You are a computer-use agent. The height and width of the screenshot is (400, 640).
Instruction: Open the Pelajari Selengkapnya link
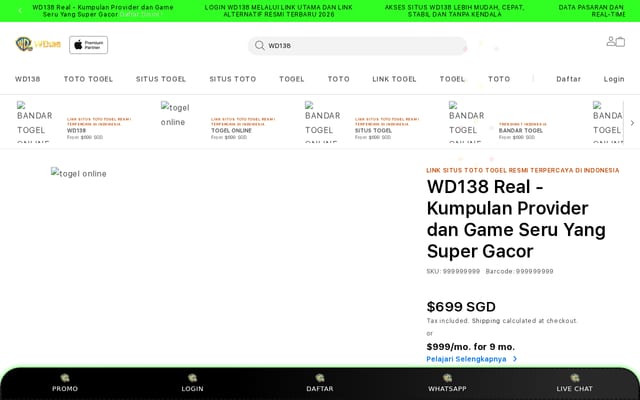point(466,359)
